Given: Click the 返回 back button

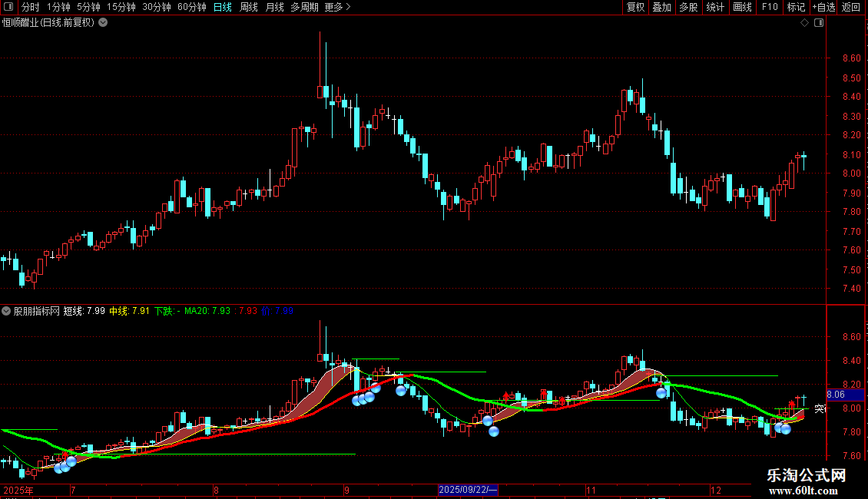Looking at the screenshot, I should [851, 7].
